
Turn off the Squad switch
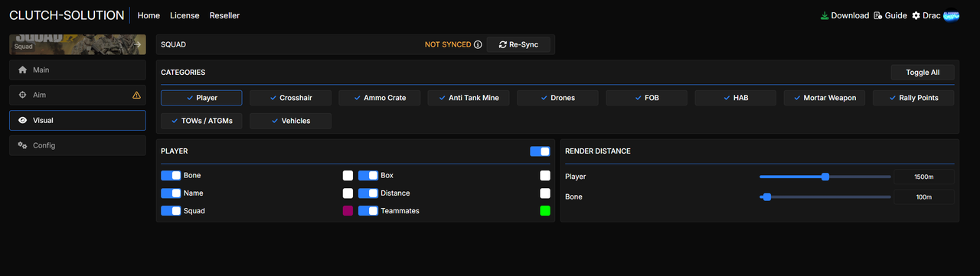pyautogui.click(x=171, y=211)
